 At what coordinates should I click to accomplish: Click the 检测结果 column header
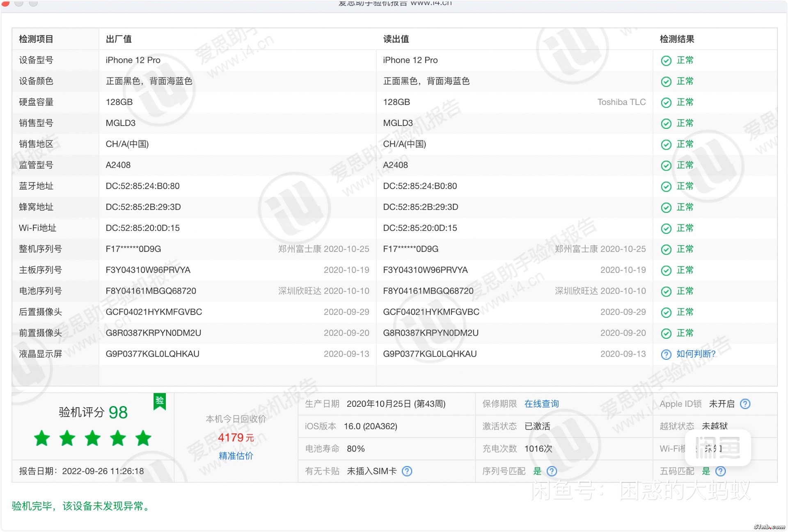tap(677, 39)
